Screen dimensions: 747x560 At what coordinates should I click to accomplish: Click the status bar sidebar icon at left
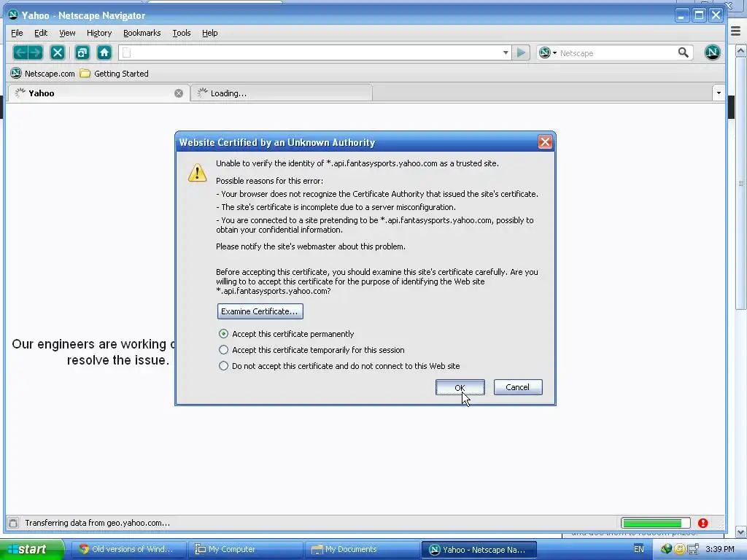point(13,523)
